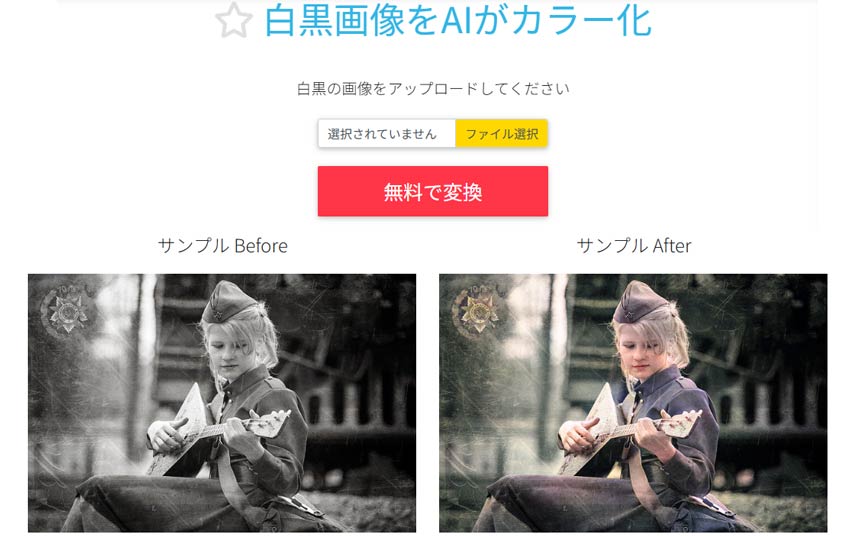Open the colorized After sample image
The width and height of the screenshot is (850, 536).
[633, 403]
